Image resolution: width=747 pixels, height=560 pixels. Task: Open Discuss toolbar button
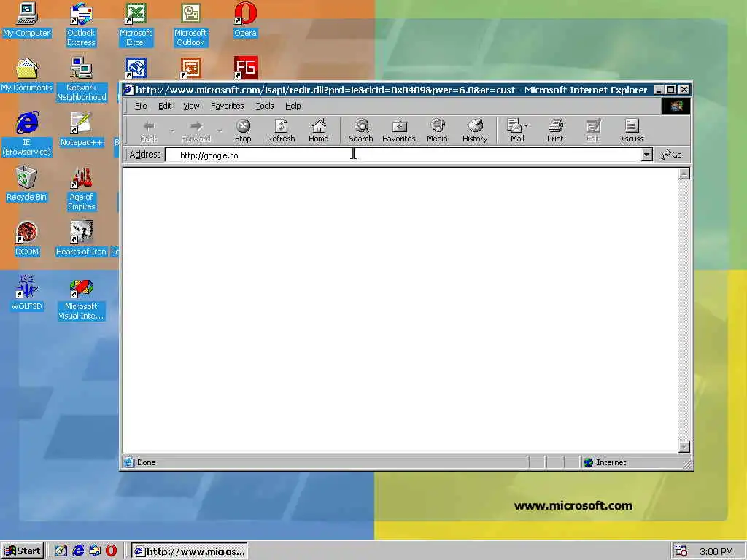[x=631, y=131]
